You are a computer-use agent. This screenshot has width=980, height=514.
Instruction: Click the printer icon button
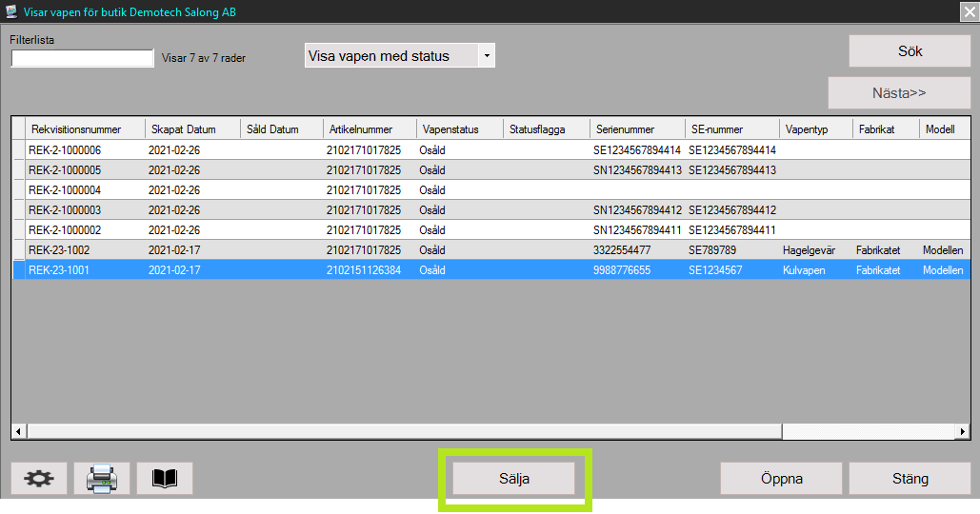click(102, 479)
